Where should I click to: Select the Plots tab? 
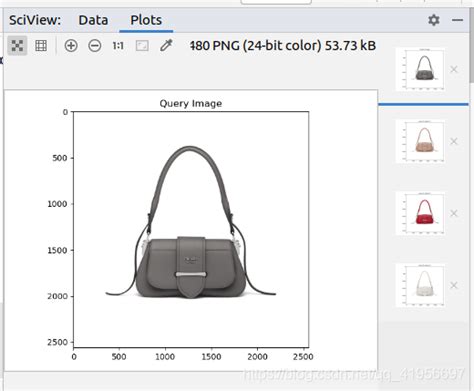pyautogui.click(x=146, y=20)
